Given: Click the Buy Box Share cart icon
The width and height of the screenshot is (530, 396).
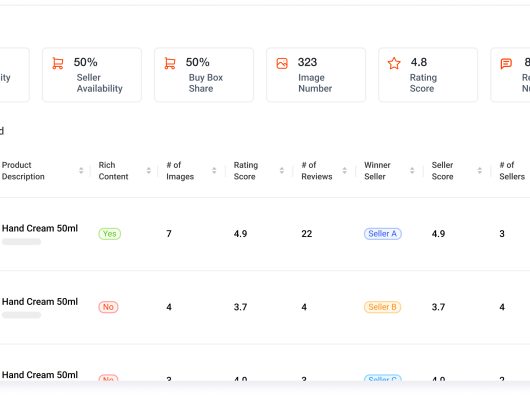Looking at the screenshot, I should 170,63.
